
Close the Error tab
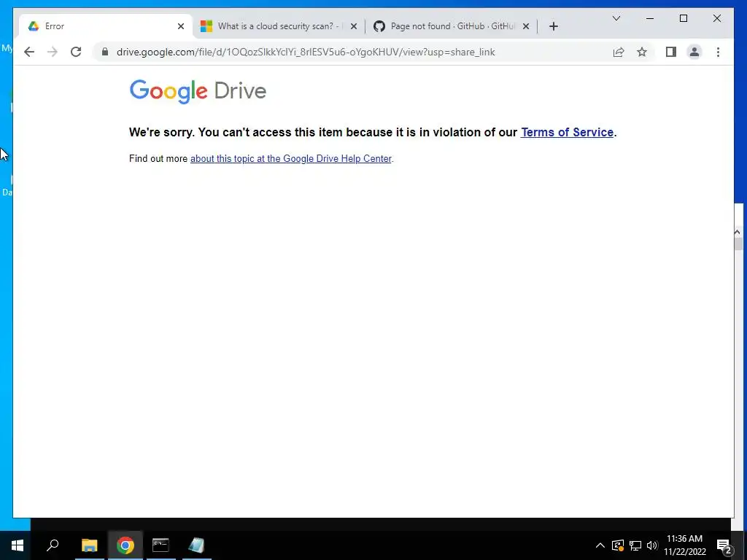tap(181, 26)
